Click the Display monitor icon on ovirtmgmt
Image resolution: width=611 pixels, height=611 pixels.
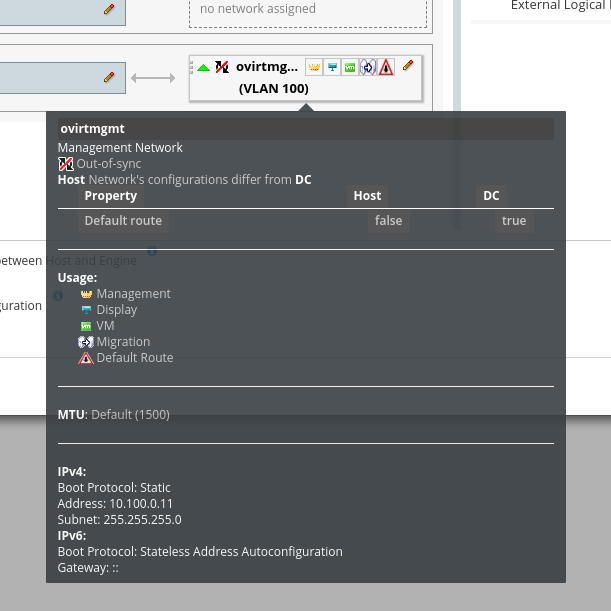[331, 67]
